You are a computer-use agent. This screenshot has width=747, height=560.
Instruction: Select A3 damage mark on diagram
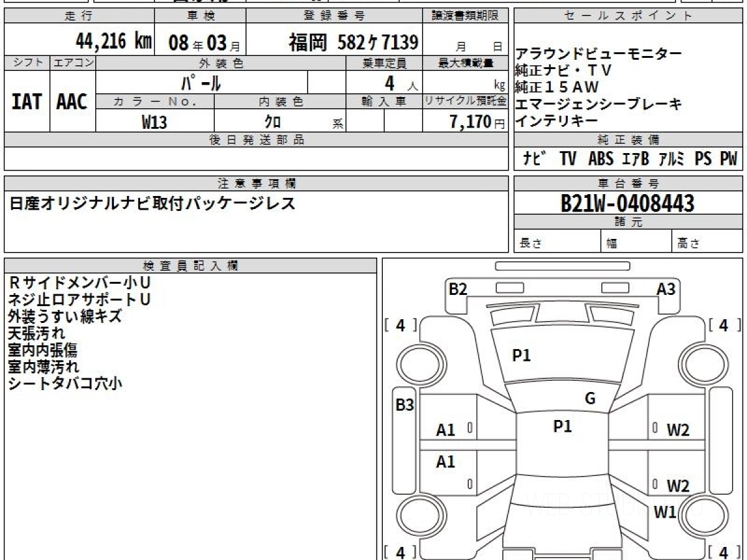pos(666,289)
